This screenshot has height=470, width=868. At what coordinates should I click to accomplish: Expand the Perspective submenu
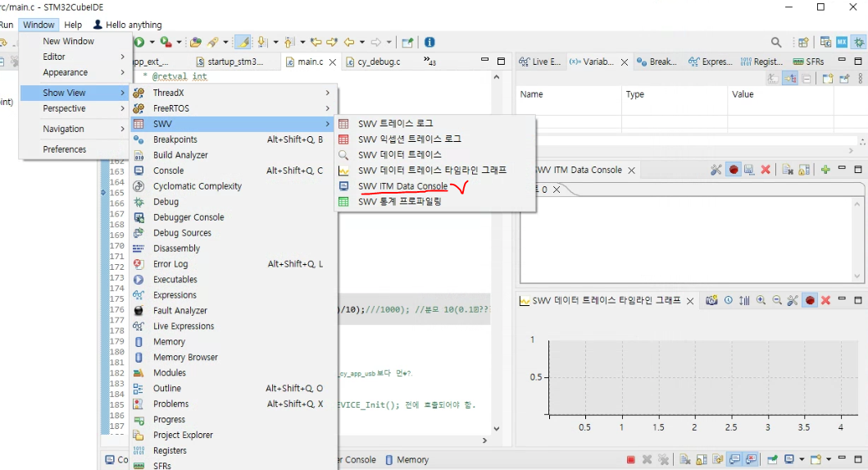tap(75, 108)
